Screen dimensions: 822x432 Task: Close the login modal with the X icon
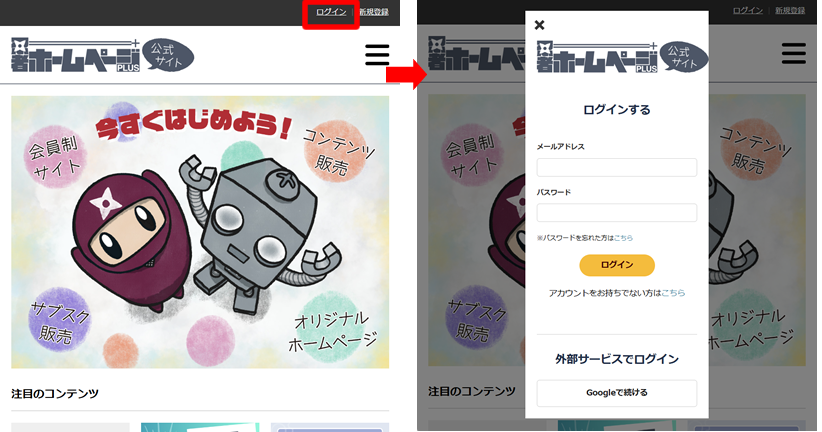tap(540, 25)
